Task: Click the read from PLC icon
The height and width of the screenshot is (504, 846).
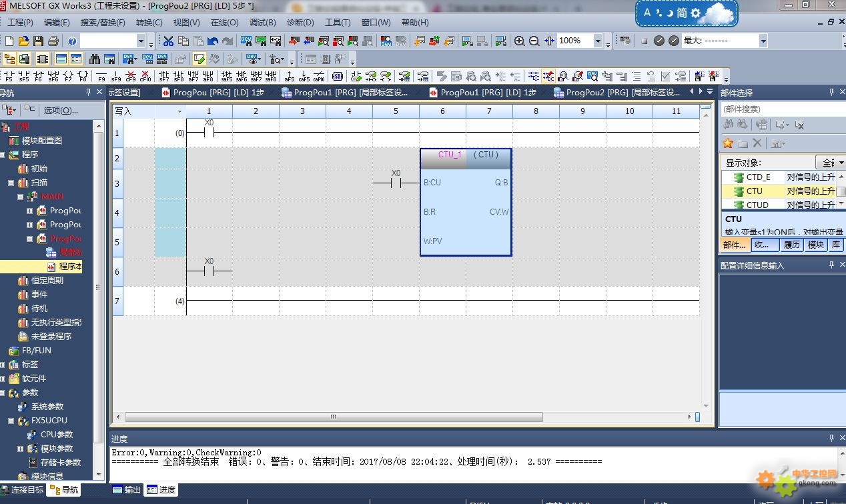Action: click(308, 41)
